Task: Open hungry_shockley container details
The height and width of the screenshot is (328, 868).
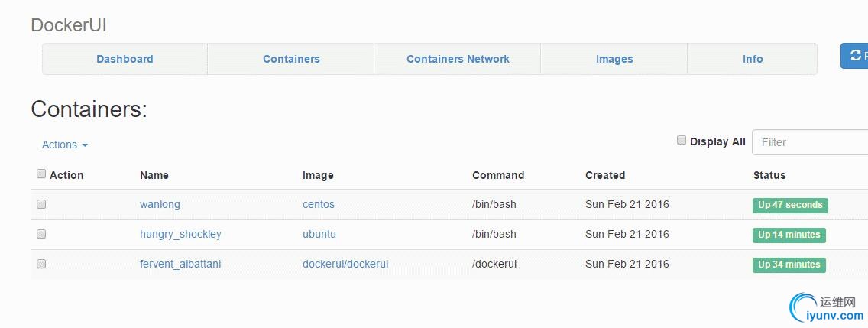Action: [x=180, y=235]
